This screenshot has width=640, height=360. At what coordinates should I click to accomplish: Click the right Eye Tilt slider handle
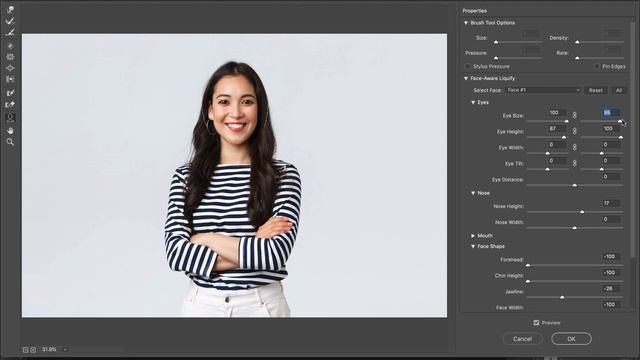(602, 169)
